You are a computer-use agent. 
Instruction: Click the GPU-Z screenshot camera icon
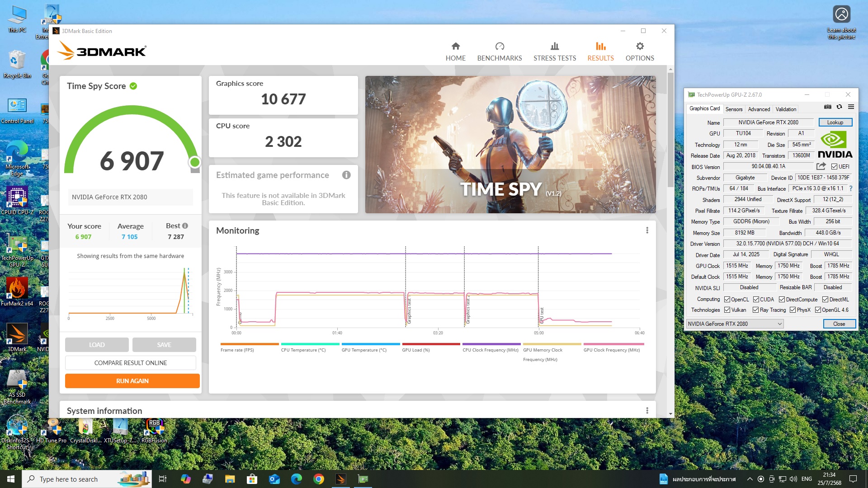tap(827, 107)
